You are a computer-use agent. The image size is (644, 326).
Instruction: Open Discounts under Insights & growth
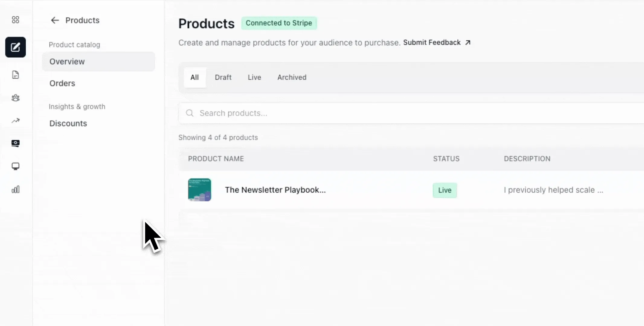(x=68, y=123)
